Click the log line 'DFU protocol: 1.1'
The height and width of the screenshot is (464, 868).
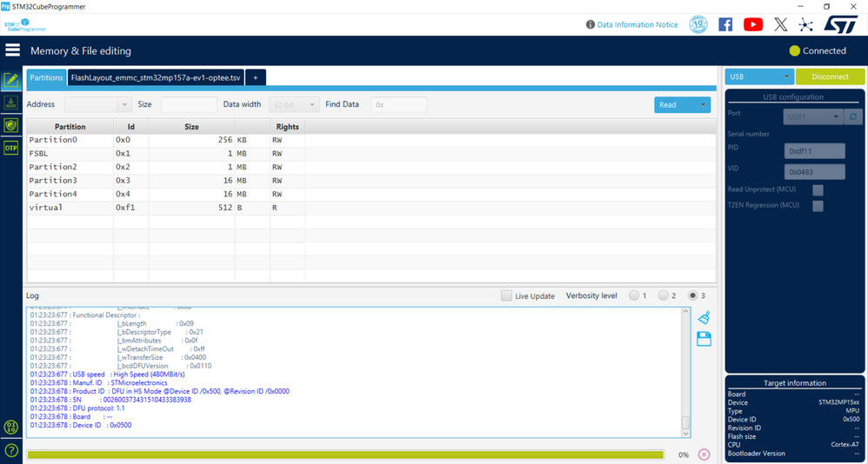click(x=77, y=408)
